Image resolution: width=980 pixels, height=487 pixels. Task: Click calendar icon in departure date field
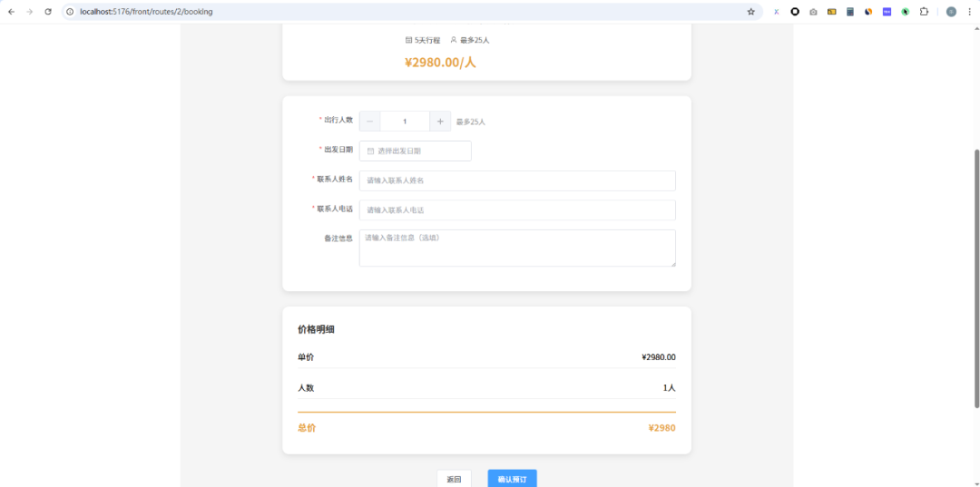(x=370, y=151)
